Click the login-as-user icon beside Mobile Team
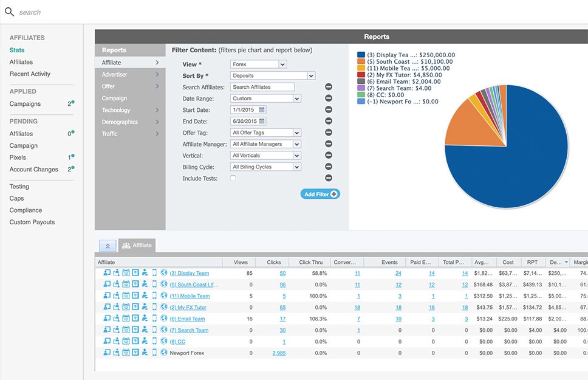The image size is (588, 380). click(106, 296)
